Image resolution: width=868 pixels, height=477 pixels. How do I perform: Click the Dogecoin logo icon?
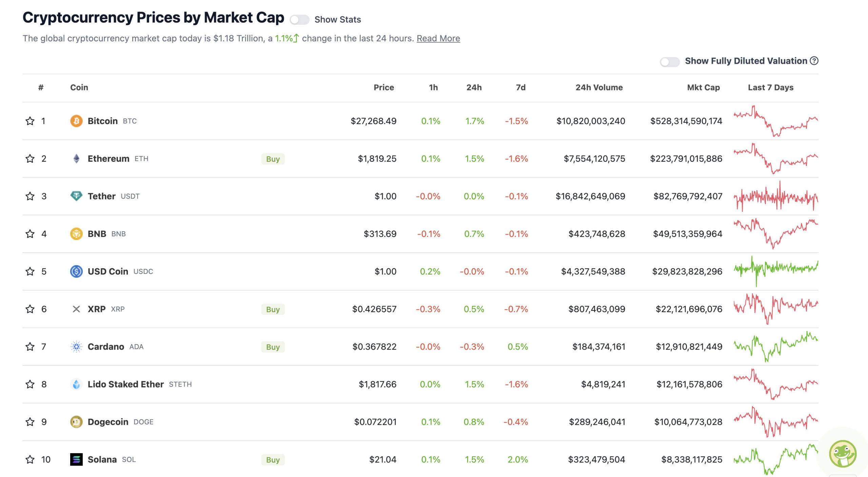click(76, 422)
